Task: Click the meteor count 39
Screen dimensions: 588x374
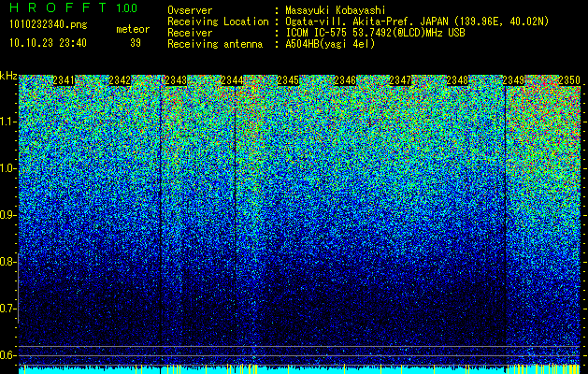Action: (x=136, y=43)
